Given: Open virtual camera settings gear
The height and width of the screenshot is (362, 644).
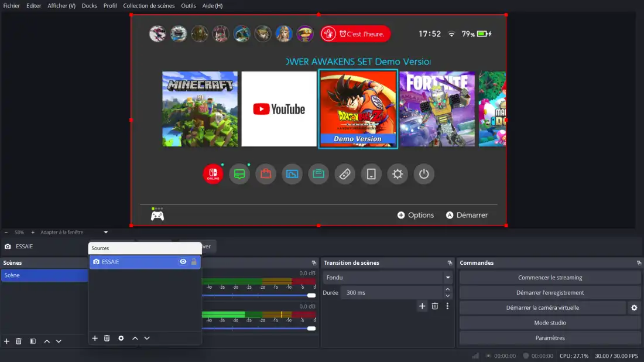Looking at the screenshot, I should coord(634,308).
